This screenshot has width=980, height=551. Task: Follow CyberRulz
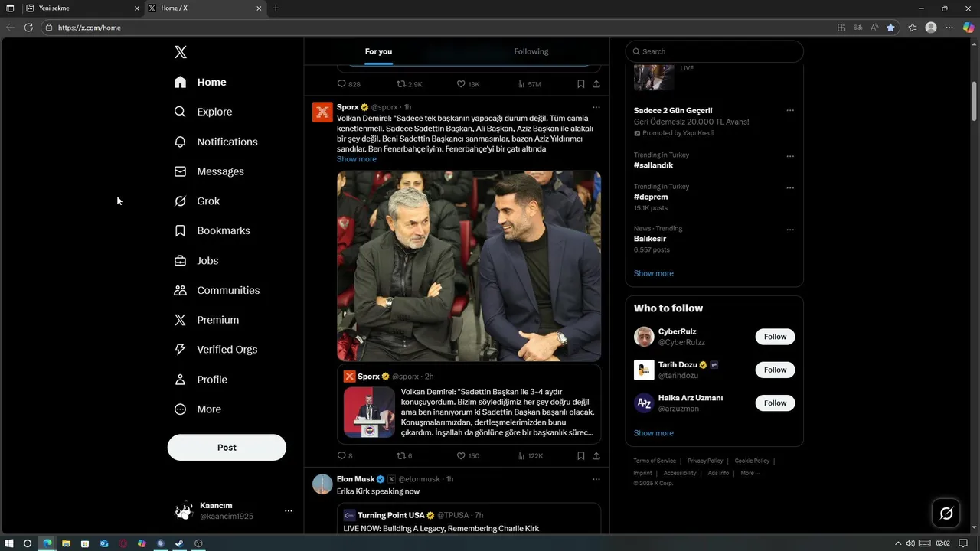coord(775,337)
